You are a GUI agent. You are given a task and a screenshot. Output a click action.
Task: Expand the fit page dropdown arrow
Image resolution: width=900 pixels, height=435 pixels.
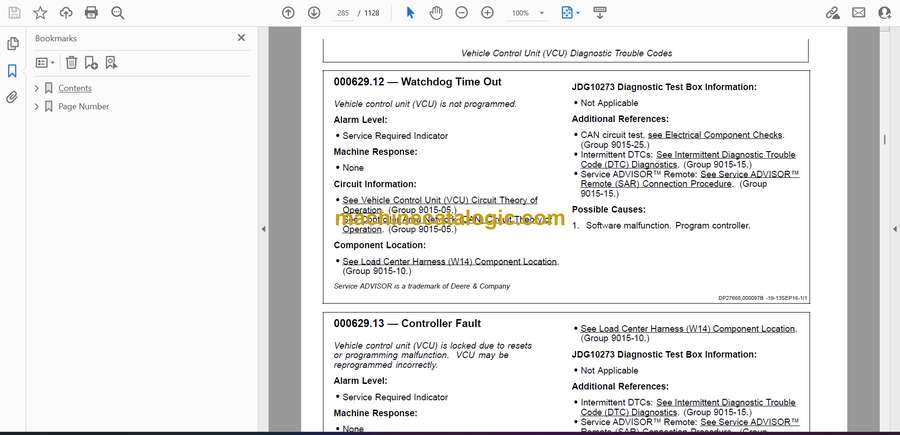pyautogui.click(x=578, y=13)
